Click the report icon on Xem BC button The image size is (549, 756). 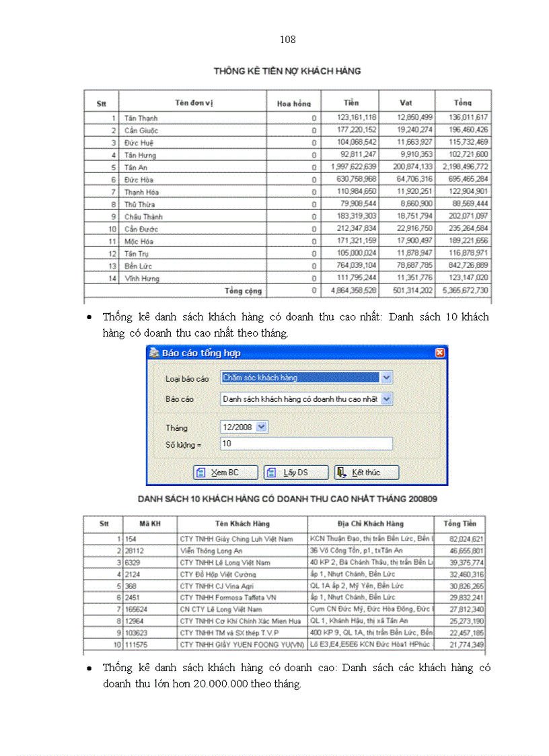(201, 473)
